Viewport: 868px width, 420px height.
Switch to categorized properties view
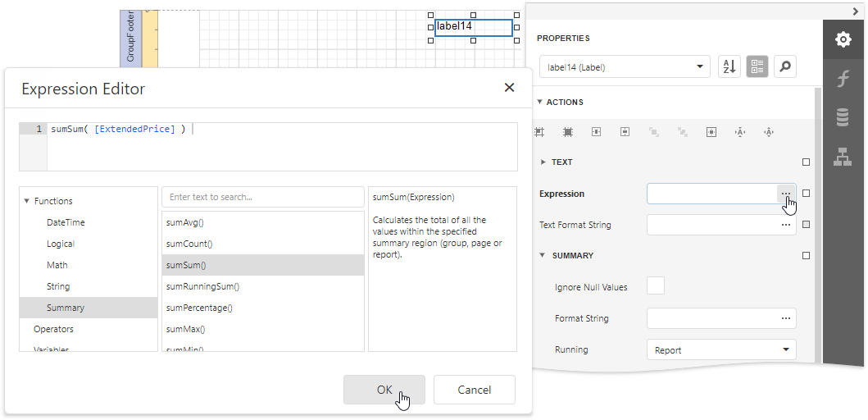coord(757,67)
